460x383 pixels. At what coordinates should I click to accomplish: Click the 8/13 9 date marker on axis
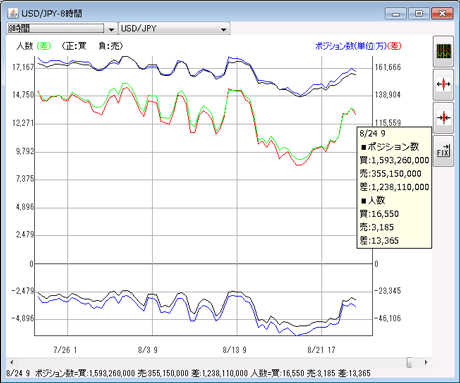[234, 350]
